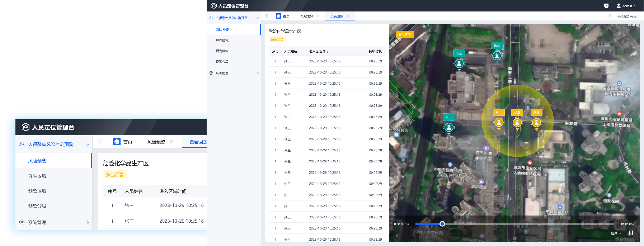Click the display screen icon beside admin
The image size is (644, 246).
tap(606, 6)
